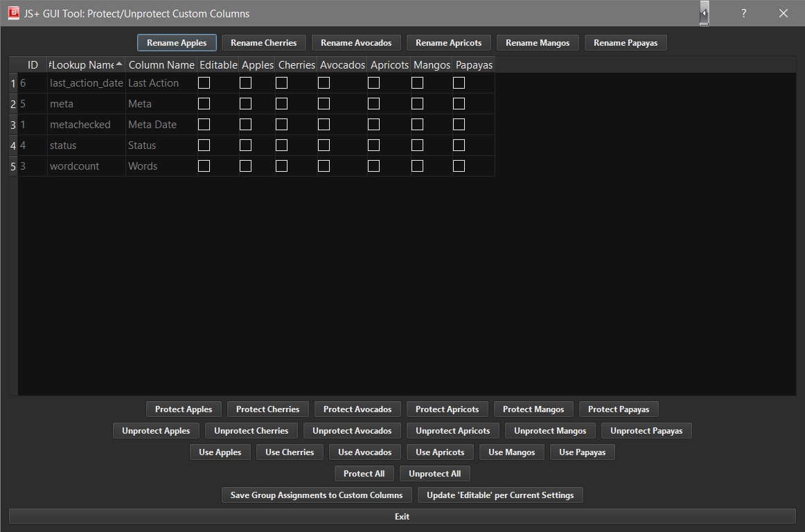Screen dimensions: 805x532
Task: Close the Protect/Unprotect Custom Columns window
Action: 783,13
